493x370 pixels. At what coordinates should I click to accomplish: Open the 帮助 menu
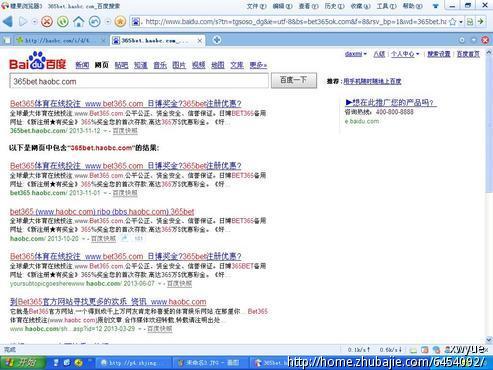tap(412, 6)
